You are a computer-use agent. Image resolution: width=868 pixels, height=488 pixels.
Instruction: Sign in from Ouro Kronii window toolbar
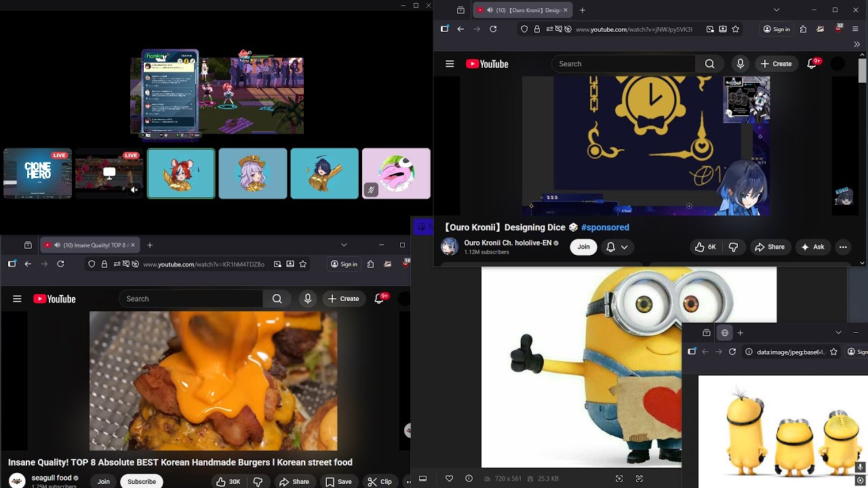(776, 29)
